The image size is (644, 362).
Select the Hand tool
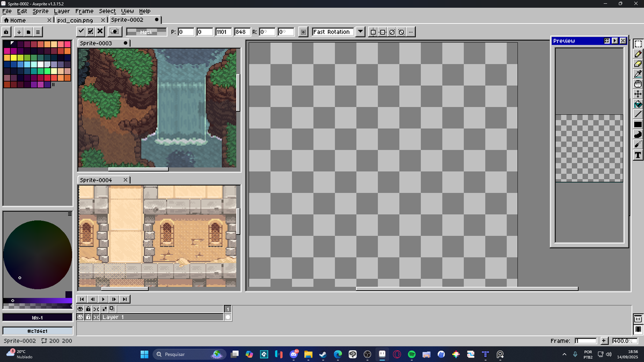point(638,84)
